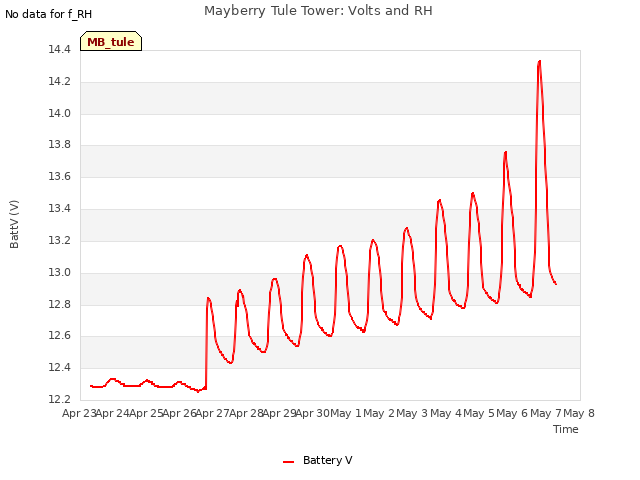Click the 12.2 y-axis tick value
Viewport: 640px width, 480px height.
coord(59,400)
